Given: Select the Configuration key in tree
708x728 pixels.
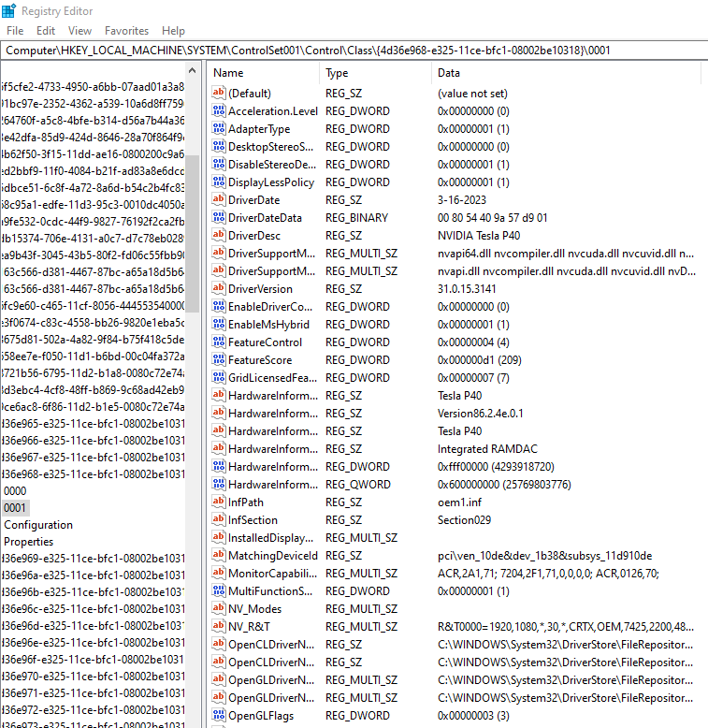Looking at the screenshot, I should (x=38, y=525).
